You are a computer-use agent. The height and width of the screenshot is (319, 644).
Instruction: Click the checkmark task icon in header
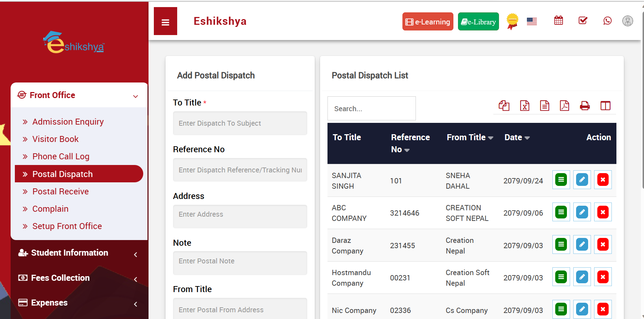pos(583,21)
